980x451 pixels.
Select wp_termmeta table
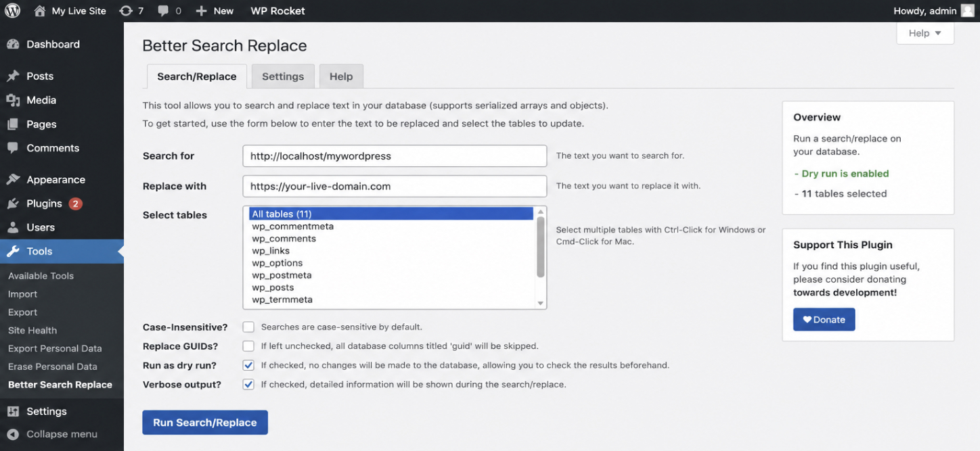click(391, 300)
